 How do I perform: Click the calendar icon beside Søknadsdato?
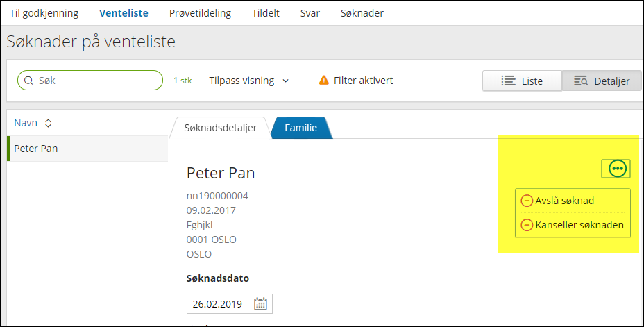[260, 303]
